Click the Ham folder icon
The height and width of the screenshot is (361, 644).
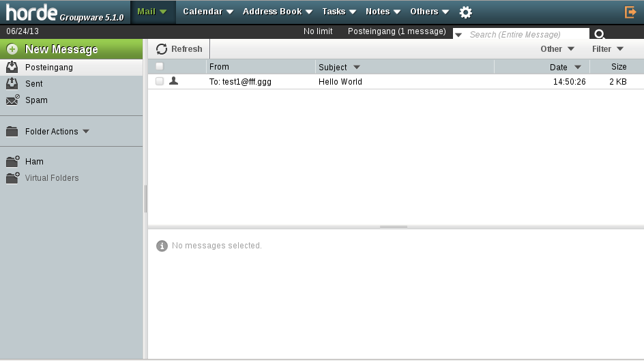pos(12,162)
